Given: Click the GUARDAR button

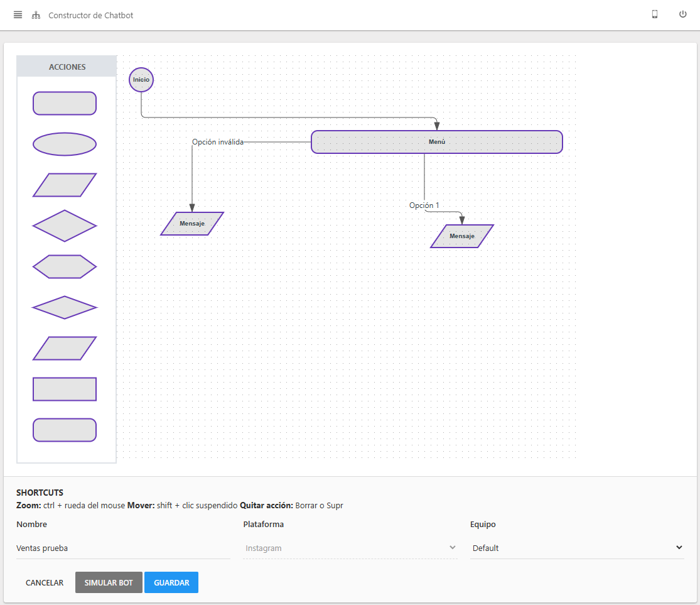Looking at the screenshot, I should (x=171, y=582).
